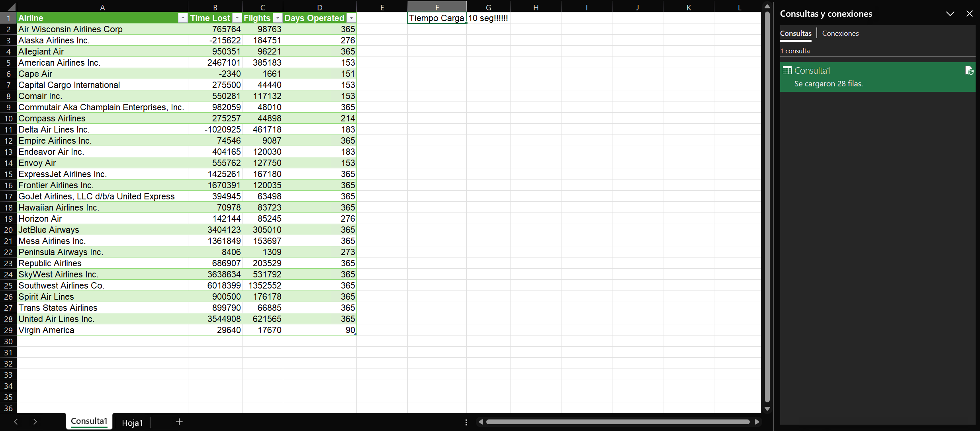Switch to the Conexiones tab
The width and height of the screenshot is (980, 431).
(x=840, y=33)
